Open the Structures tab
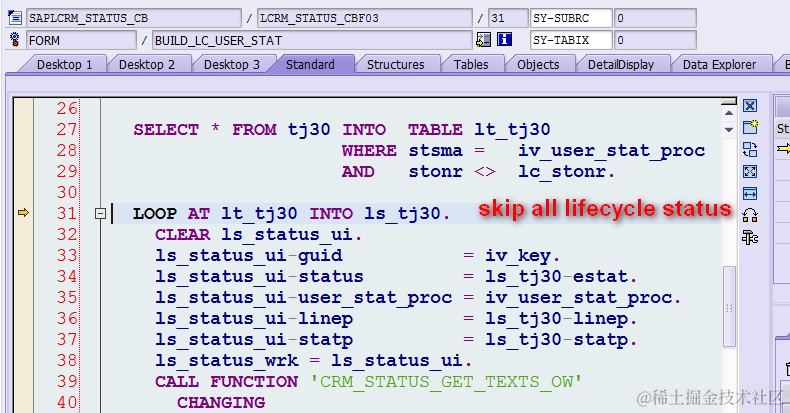Image resolution: width=790 pixels, height=413 pixels. (x=396, y=64)
